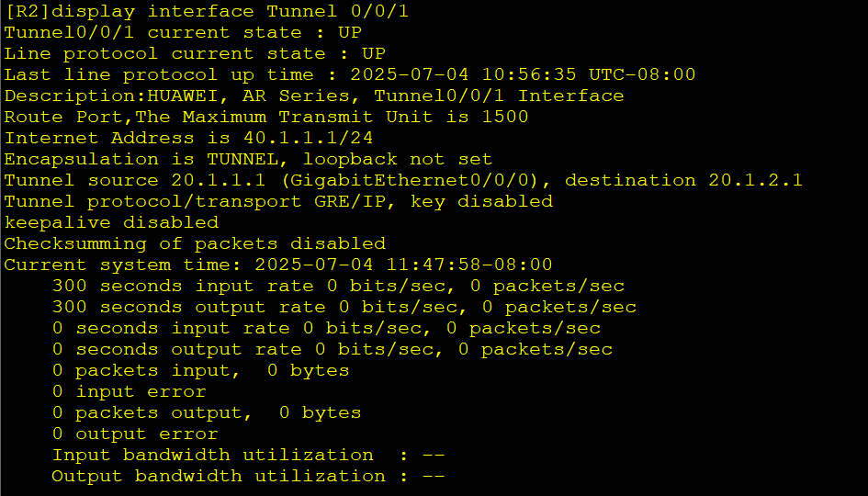Click the last line protocol up time timestamp
This screenshot has width=868, height=496.
click(x=523, y=74)
